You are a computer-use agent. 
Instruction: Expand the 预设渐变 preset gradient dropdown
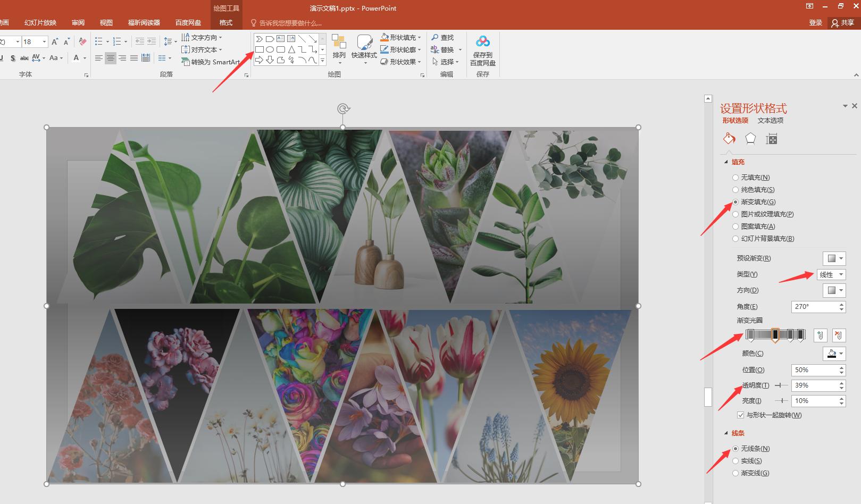(x=834, y=258)
